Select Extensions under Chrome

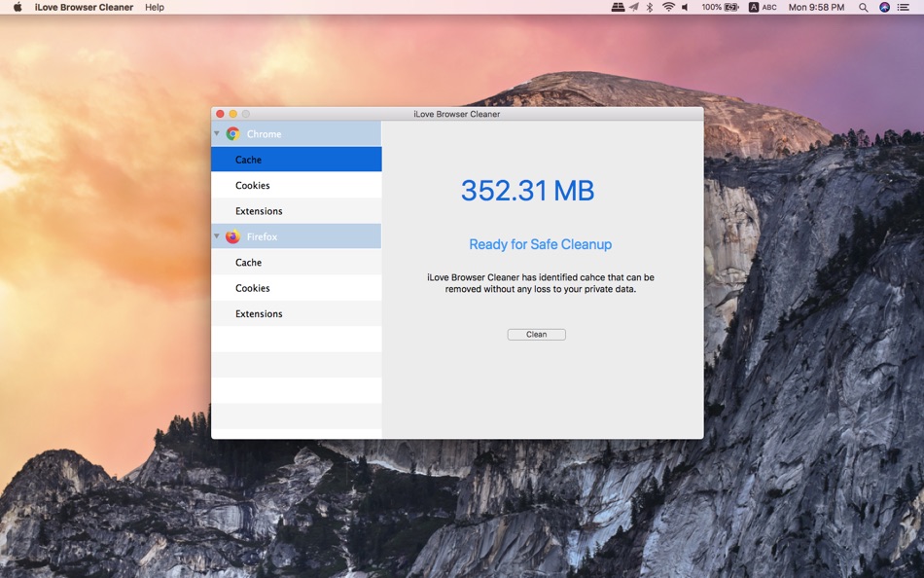tap(297, 210)
